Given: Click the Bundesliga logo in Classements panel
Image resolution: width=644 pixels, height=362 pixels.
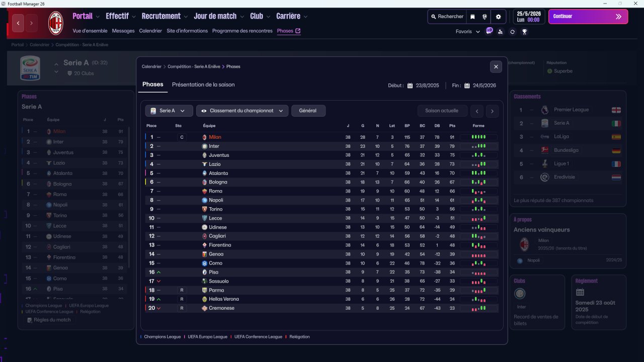Looking at the screenshot, I should [x=545, y=150].
